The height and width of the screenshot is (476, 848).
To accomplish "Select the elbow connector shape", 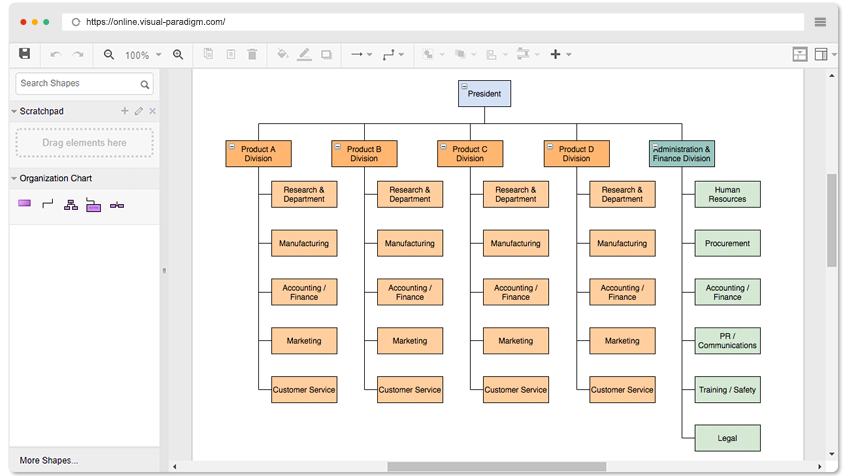I will 48,204.
